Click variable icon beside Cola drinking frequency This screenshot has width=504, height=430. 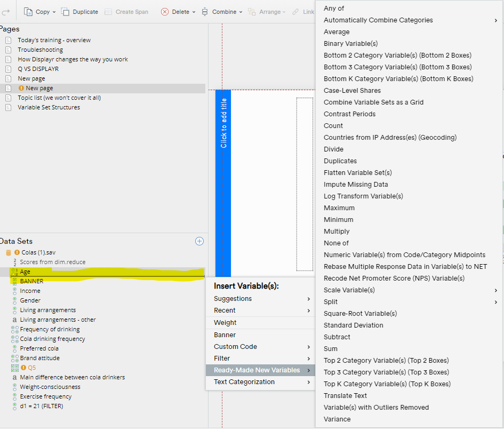click(x=15, y=339)
